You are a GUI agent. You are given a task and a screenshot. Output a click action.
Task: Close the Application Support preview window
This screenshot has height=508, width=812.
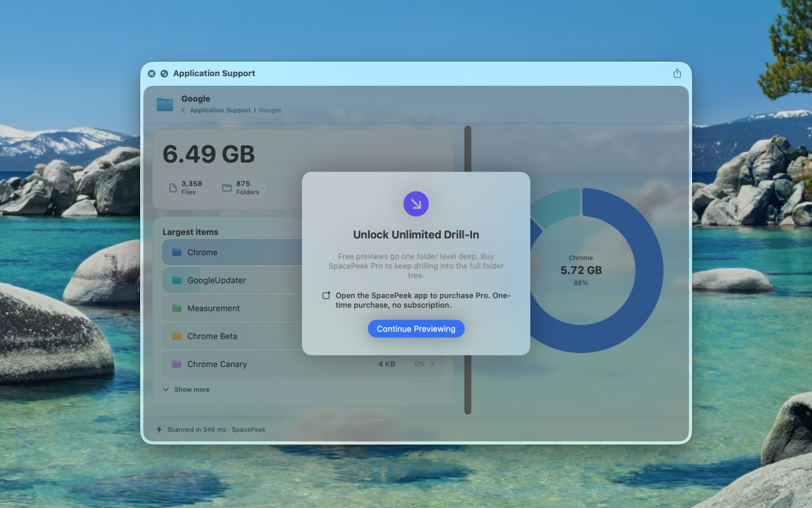click(x=152, y=74)
